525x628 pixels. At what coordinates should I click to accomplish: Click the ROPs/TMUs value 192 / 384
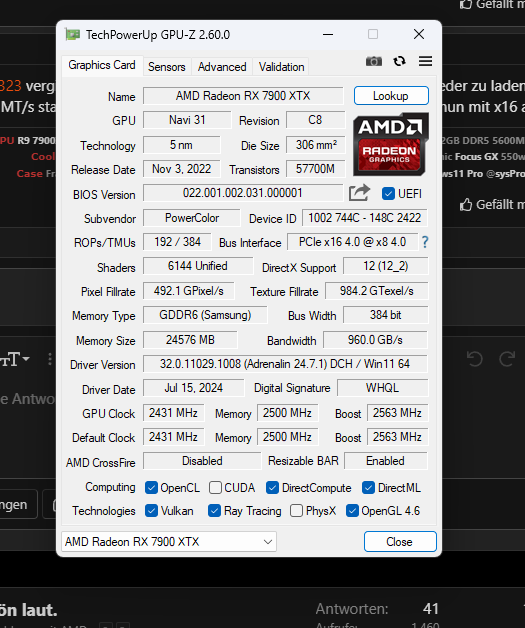[x=177, y=242]
